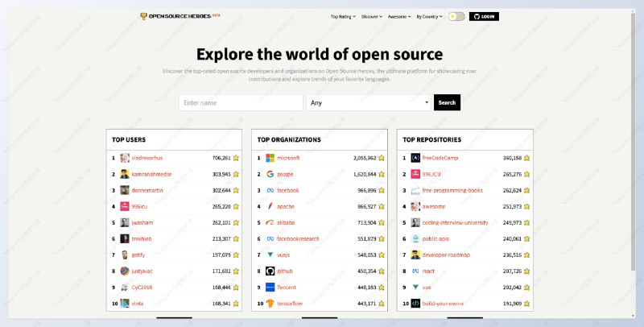
Task: Click the Vue logo in repositories
Action: click(x=415, y=288)
